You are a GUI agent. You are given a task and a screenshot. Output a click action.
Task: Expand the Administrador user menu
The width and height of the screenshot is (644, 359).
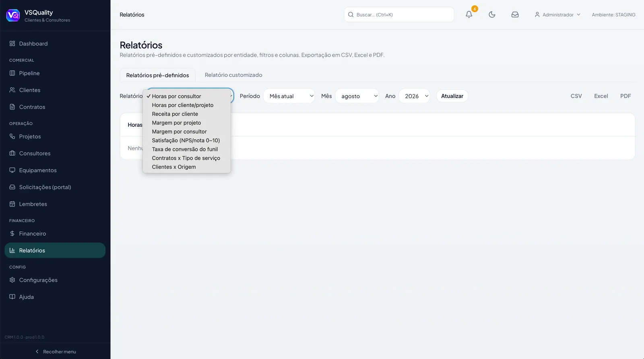coord(557,14)
